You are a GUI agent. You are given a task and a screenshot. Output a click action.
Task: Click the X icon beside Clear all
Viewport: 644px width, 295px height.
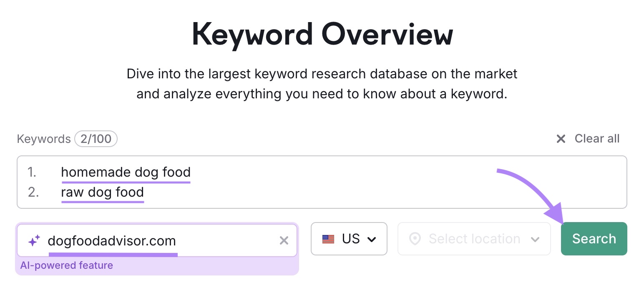coord(561,138)
